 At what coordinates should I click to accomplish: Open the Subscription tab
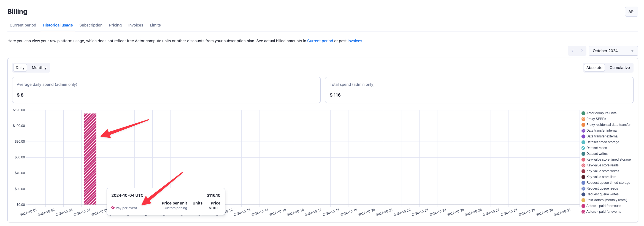point(91,25)
